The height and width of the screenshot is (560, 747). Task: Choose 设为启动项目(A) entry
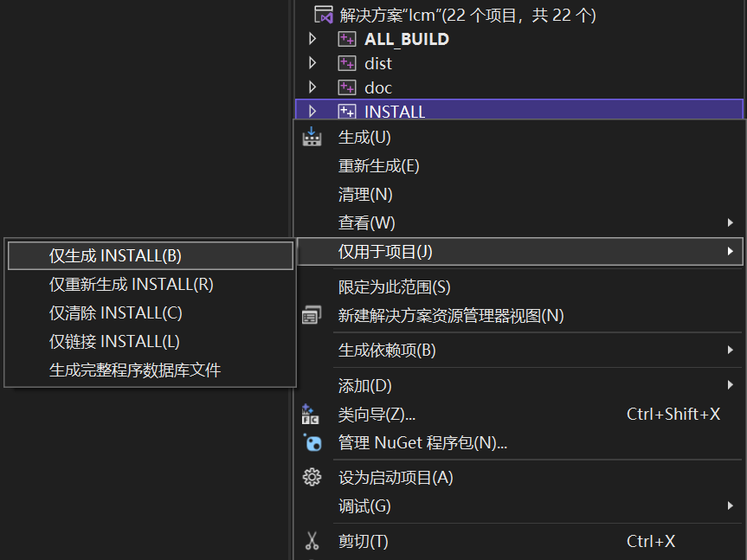pyautogui.click(x=519, y=477)
